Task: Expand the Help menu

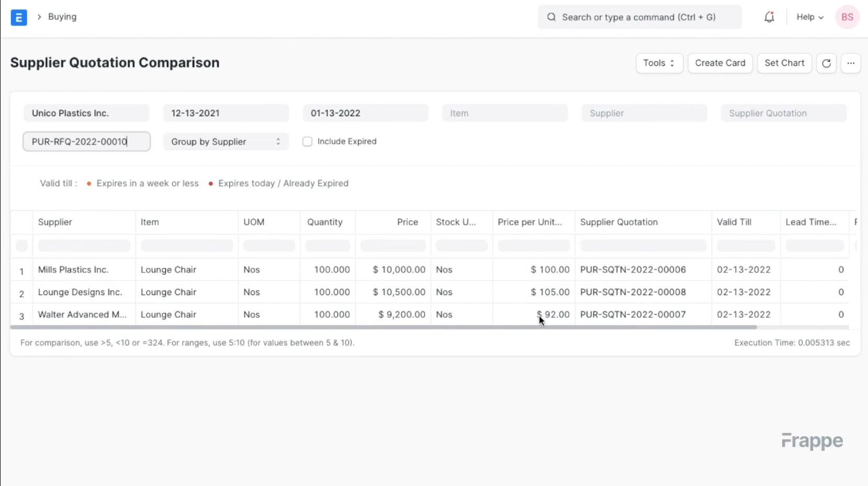Action: pyautogui.click(x=810, y=17)
